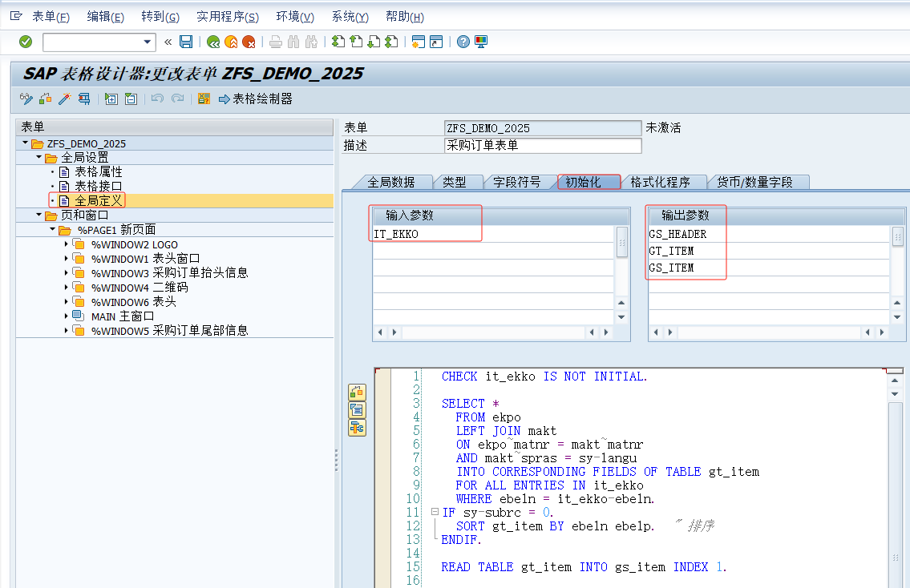The width and height of the screenshot is (910, 588).
Task: Click the 描述 input field
Action: (x=543, y=146)
